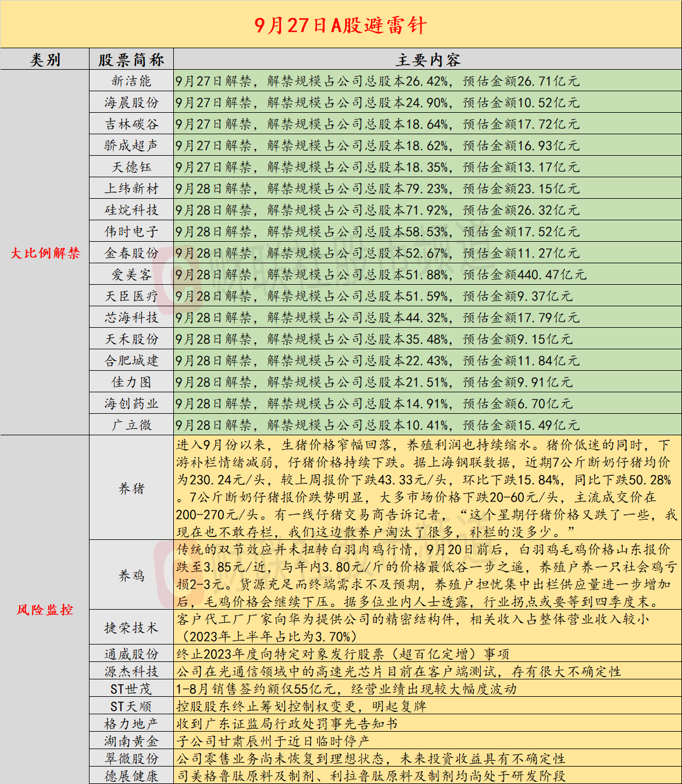The width and height of the screenshot is (682, 784).
Task: Select stock name '天德钰'
Action: click(x=131, y=167)
